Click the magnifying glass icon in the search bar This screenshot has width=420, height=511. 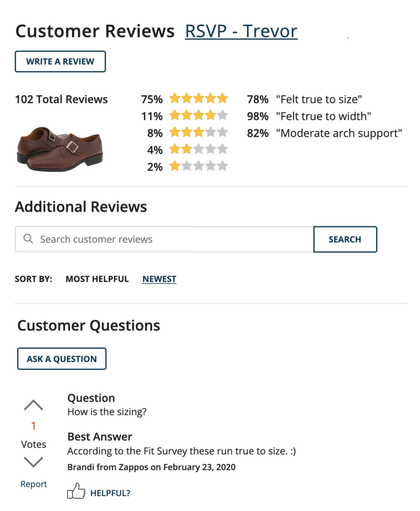pos(28,239)
